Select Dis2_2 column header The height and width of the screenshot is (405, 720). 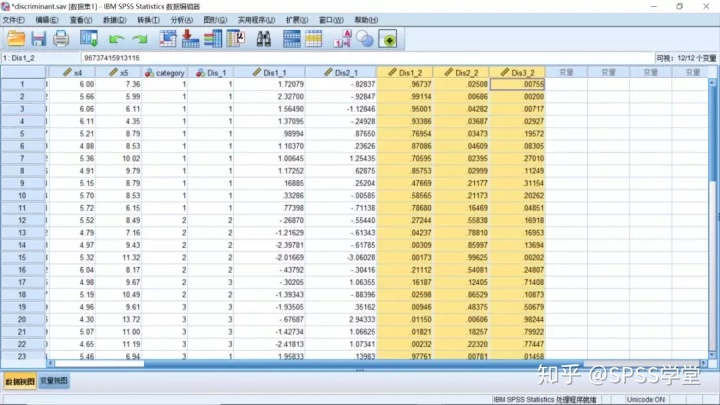[x=461, y=73]
